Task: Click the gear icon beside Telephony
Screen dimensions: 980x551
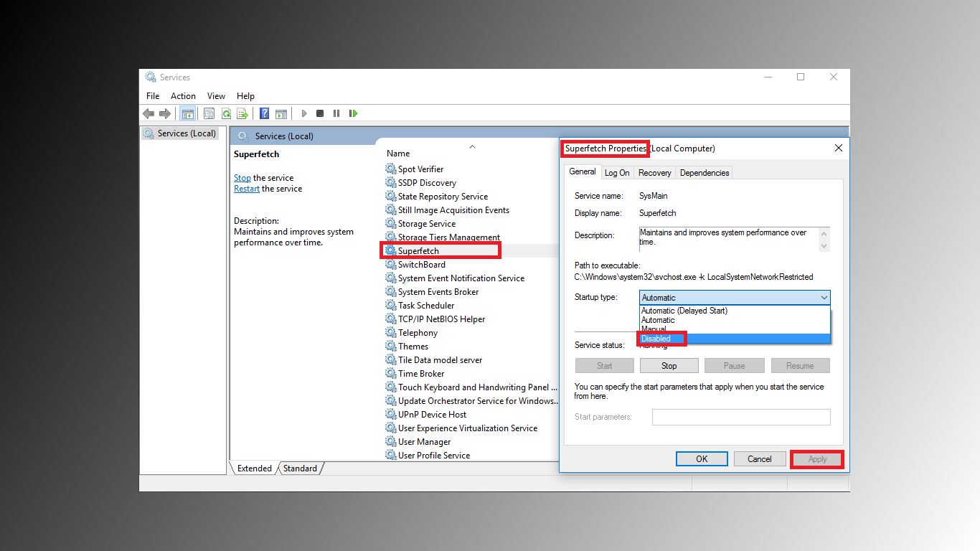Action: pos(390,332)
